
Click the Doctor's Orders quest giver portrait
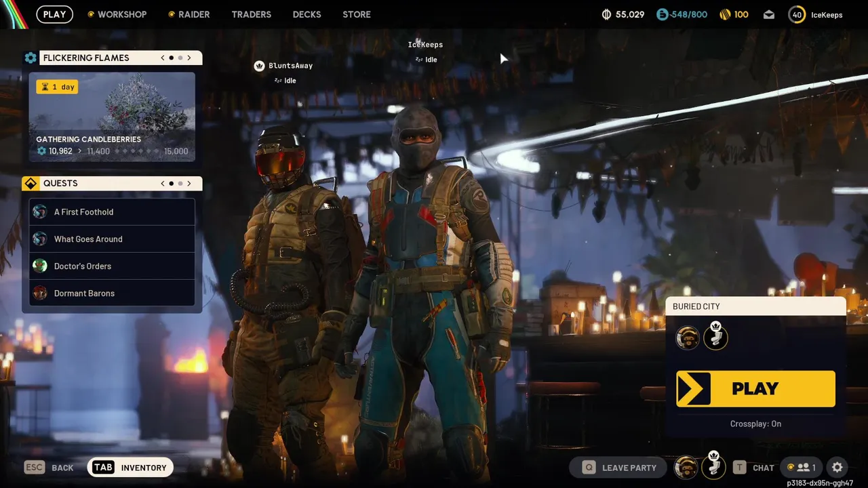click(40, 266)
